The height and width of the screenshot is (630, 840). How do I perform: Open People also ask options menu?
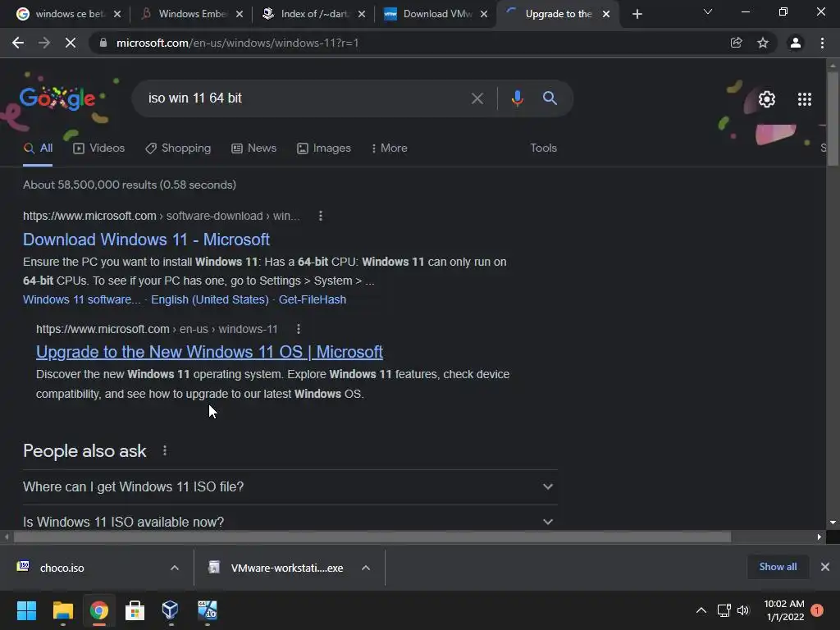pos(164,451)
